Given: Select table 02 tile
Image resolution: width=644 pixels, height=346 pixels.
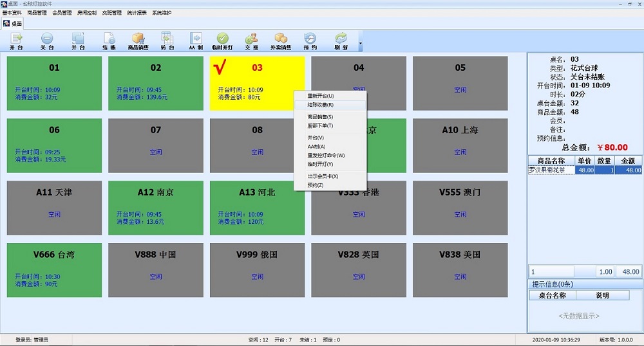Looking at the screenshot, I should (x=156, y=83).
